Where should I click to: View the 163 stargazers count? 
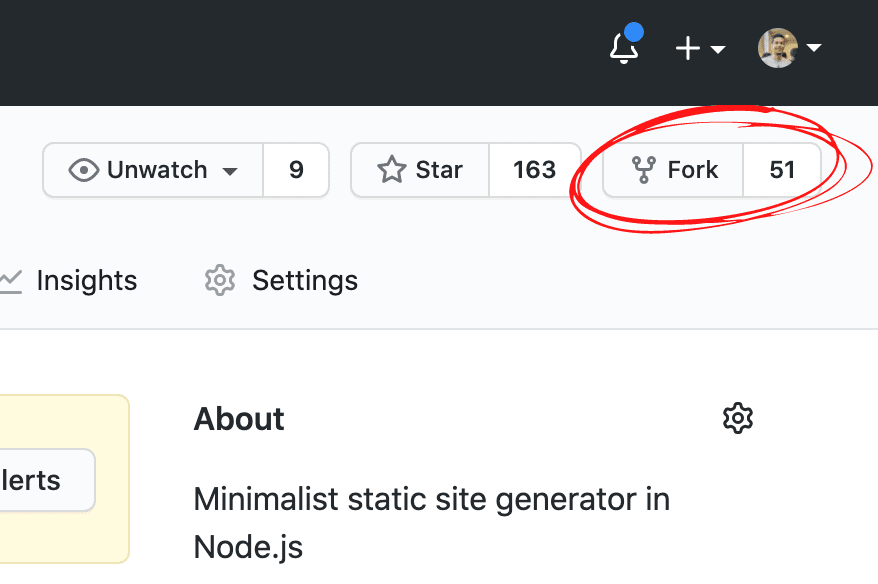click(x=535, y=169)
